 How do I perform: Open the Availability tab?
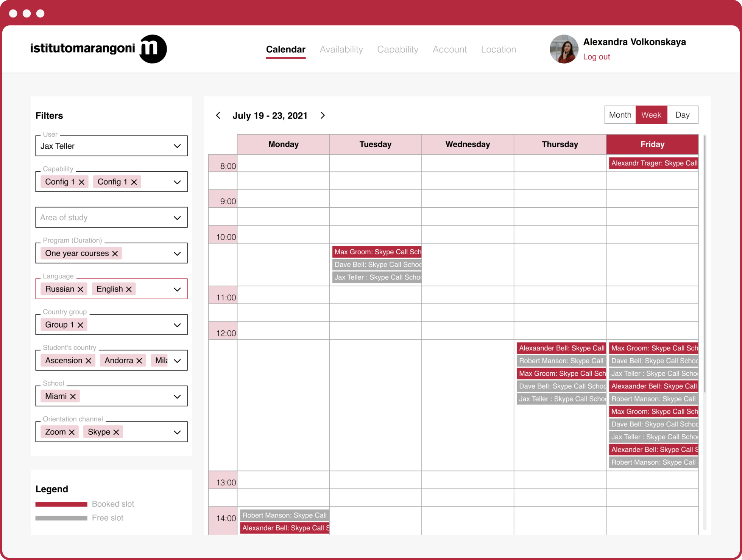pyautogui.click(x=341, y=49)
